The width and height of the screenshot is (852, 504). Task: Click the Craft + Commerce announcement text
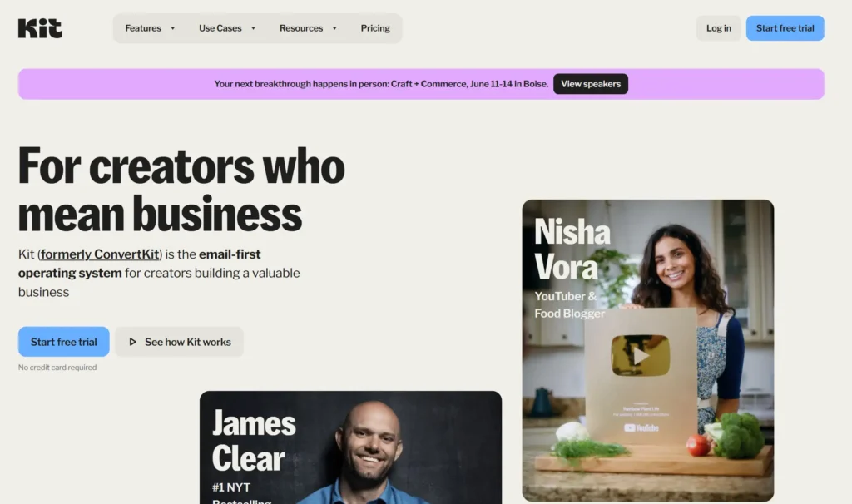[x=381, y=84]
